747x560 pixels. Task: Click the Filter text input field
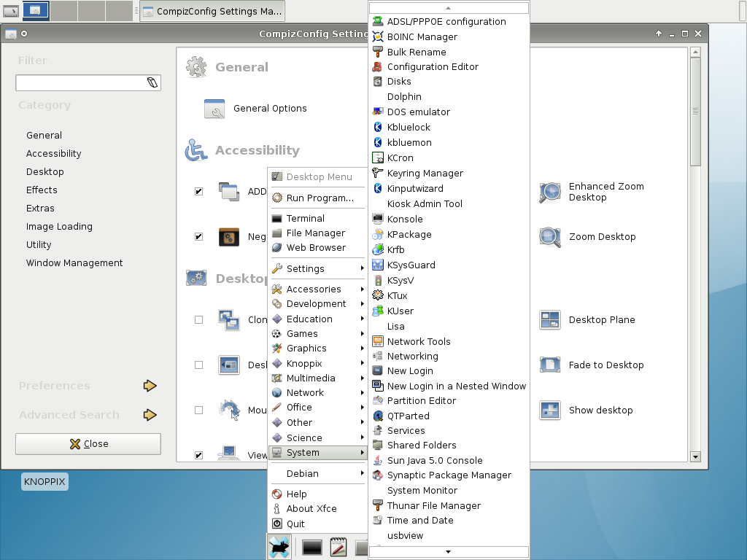[x=88, y=82]
